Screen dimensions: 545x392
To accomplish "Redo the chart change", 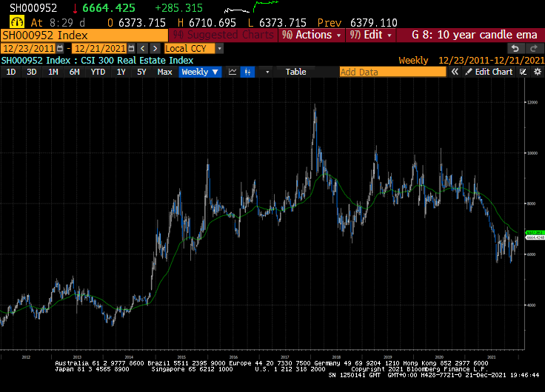I will click(534, 49).
